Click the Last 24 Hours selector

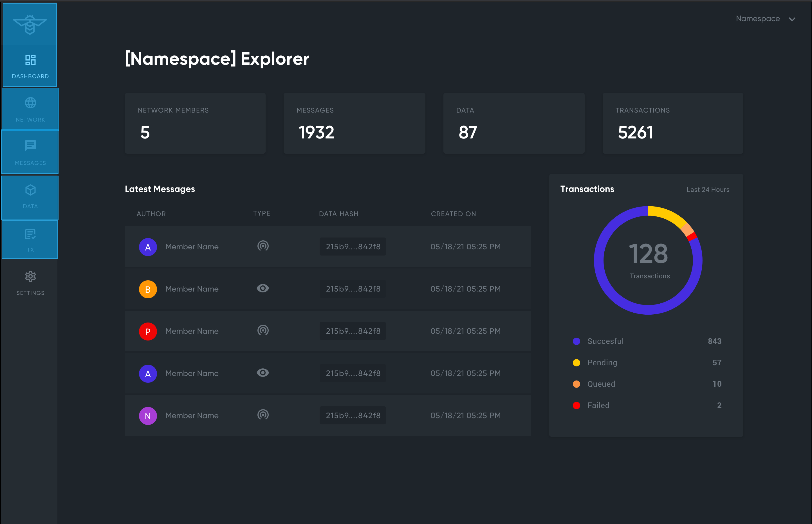pyautogui.click(x=707, y=189)
